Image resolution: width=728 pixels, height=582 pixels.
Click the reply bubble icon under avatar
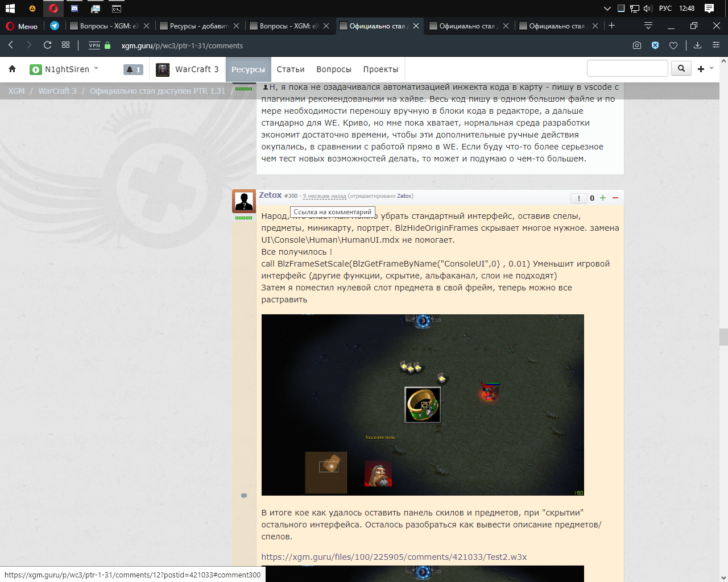pos(244,496)
